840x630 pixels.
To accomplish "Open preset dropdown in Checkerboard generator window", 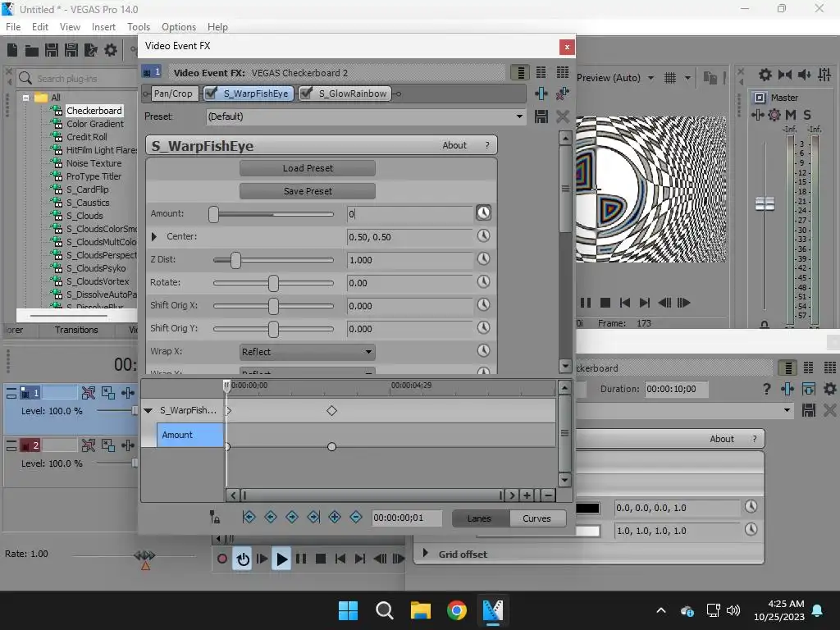I will click(787, 410).
